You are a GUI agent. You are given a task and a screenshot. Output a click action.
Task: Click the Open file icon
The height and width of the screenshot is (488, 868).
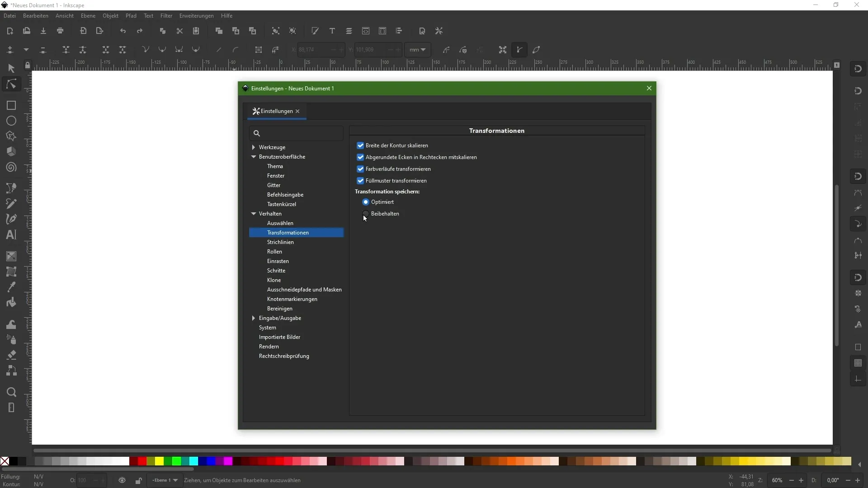click(27, 31)
